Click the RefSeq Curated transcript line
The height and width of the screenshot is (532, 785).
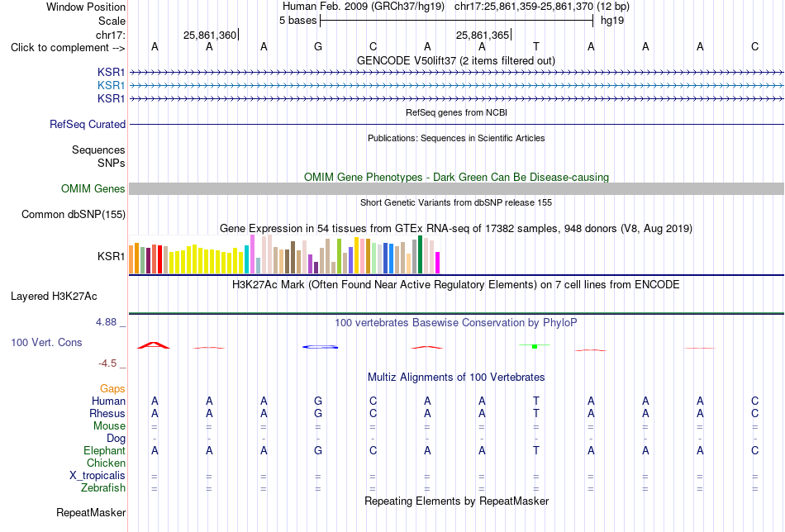(x=457, y=124)
